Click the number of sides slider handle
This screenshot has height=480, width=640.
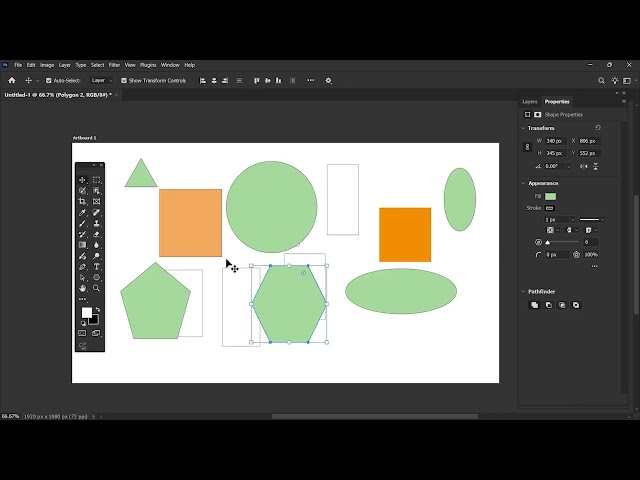coord(548,242)
